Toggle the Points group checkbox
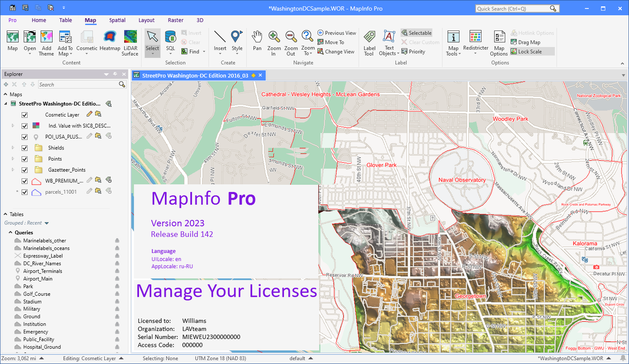 (x=25, y=159)
